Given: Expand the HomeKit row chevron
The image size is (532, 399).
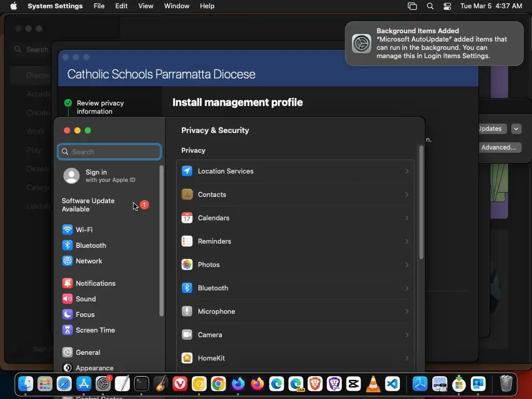Looking at the screenshot, I should point(406,358).
